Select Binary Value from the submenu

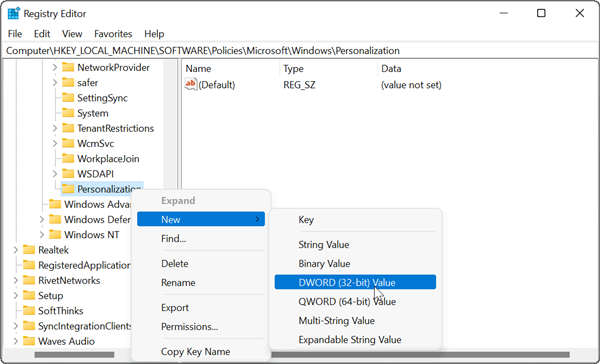(355, 263)
